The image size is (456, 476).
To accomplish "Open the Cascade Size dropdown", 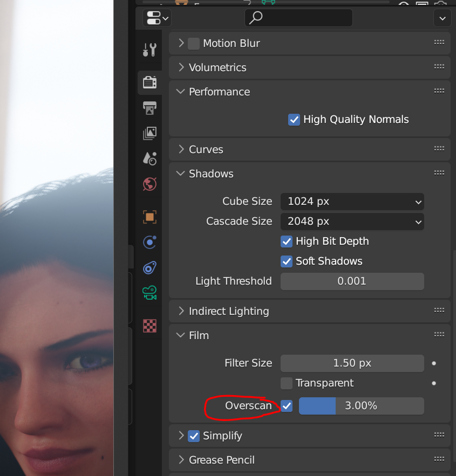I will pyautogui.click(x=352, y=222).
